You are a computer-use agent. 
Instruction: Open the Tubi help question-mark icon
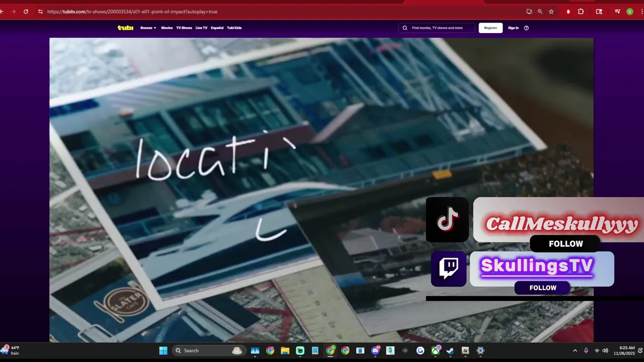click(x=526, y=28)
